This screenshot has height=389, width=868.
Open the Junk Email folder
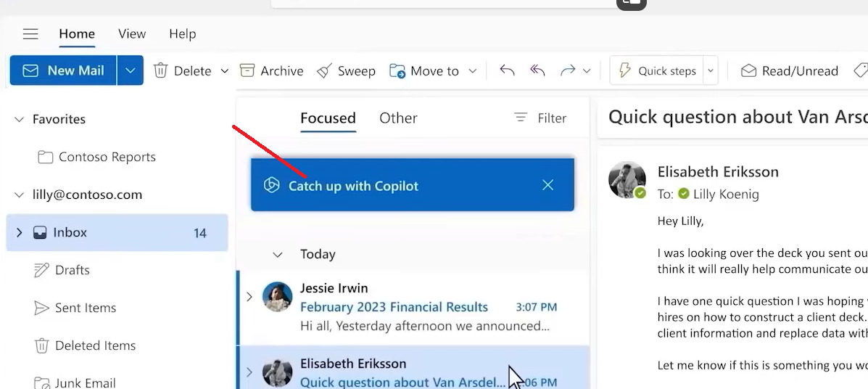[x=75, y=382]
